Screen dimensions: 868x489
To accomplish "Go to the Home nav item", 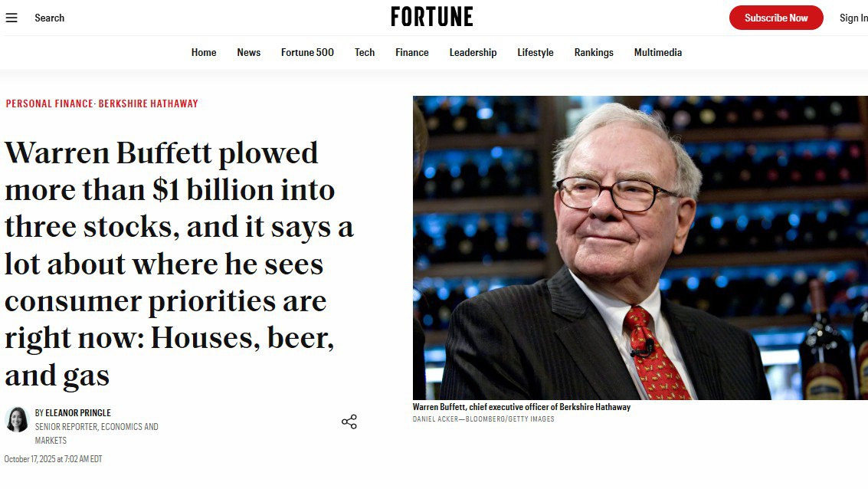I will click(204, 53).
